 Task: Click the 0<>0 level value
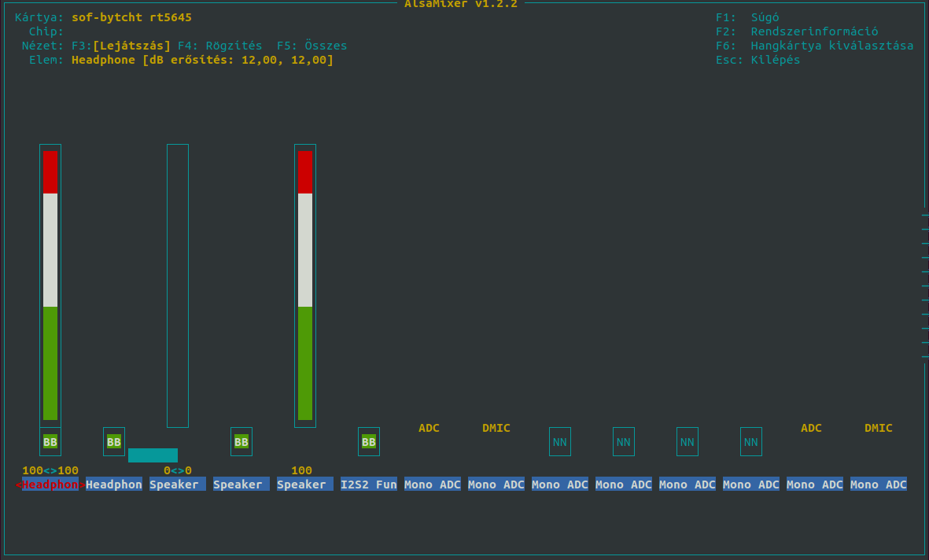[178, 470]
